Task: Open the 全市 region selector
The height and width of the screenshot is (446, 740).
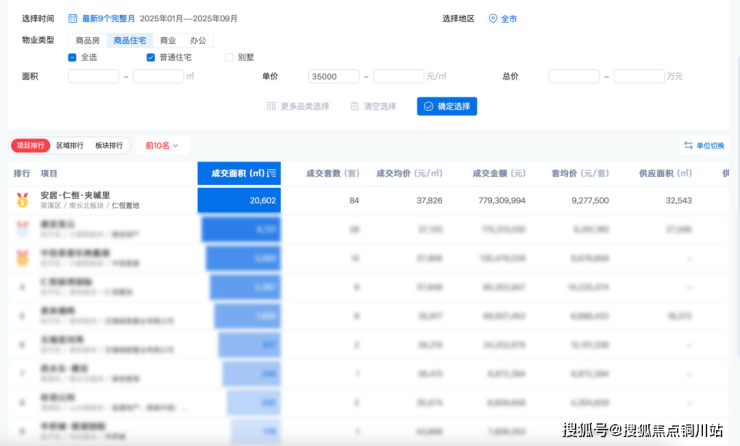Action: 510,19
